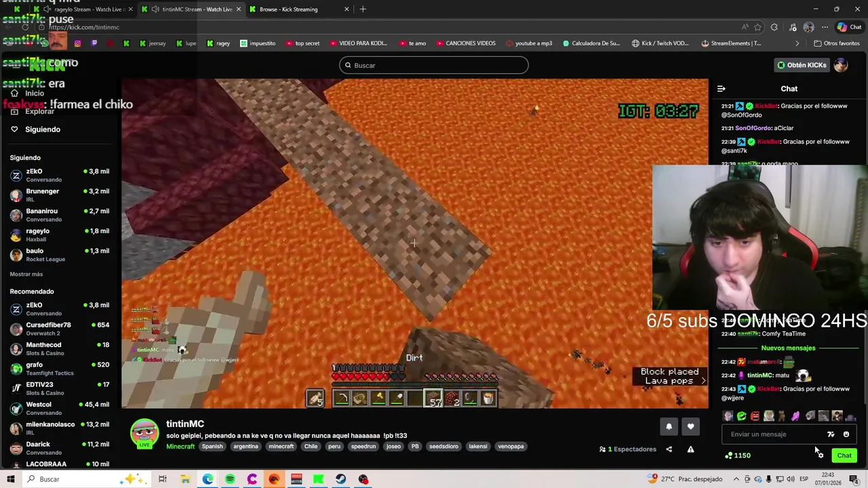Open baulo channel
This screenshot has height=488, width=868.
click(60, 255)
